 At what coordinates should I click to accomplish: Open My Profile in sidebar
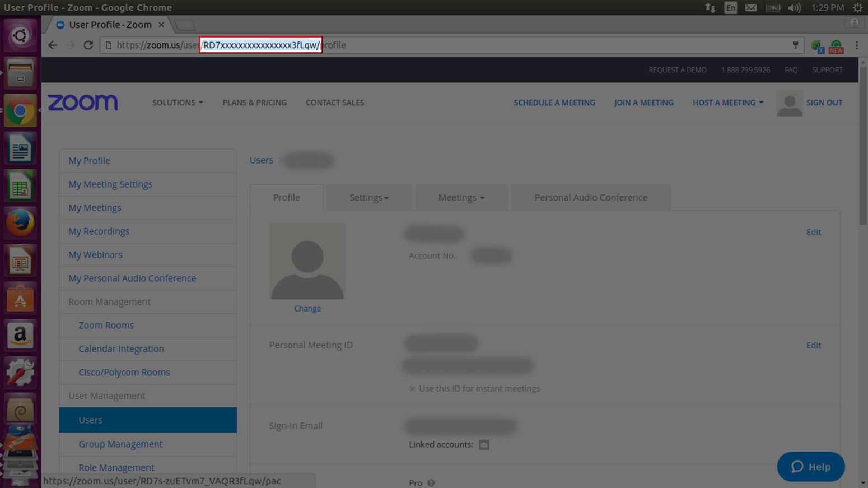tap(148, 161)
